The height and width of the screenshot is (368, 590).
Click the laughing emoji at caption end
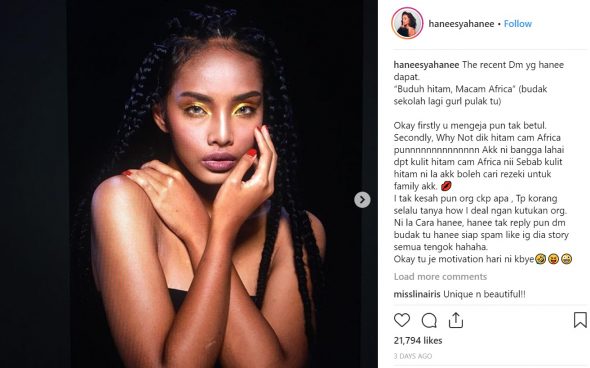pos(540,259)
